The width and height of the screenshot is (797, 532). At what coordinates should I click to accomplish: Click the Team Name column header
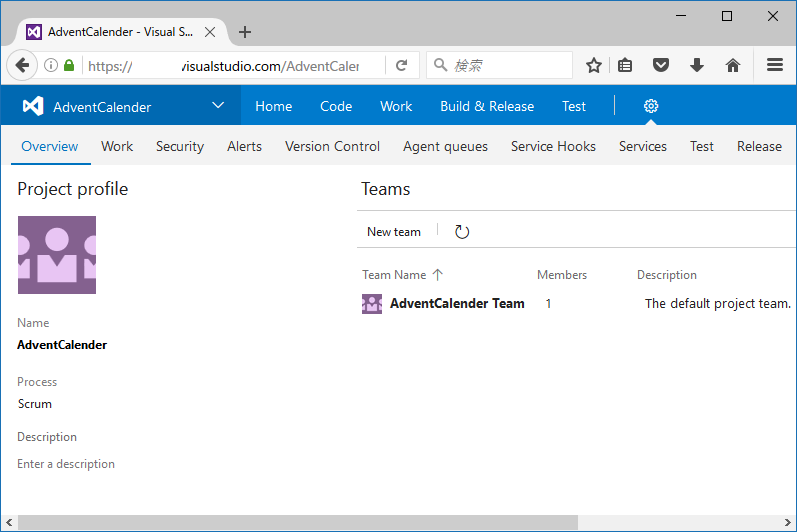[394, 275]
